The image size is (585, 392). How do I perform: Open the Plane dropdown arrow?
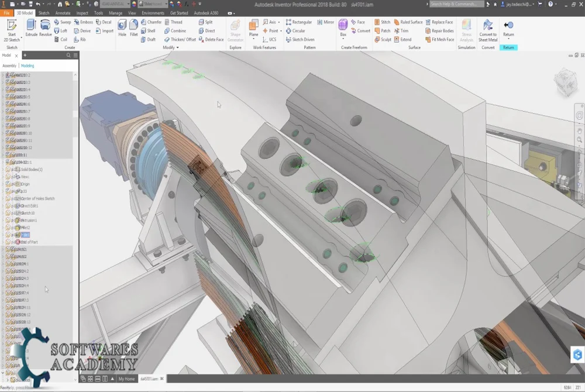253,39
